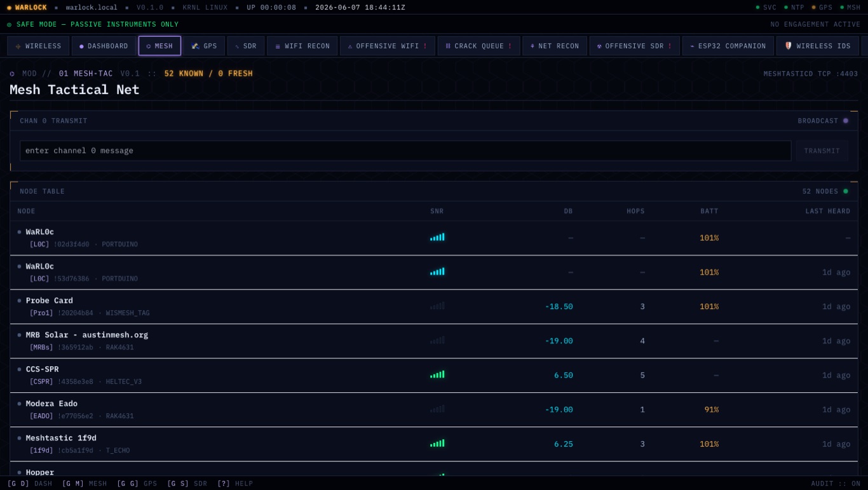Click the NO ENGAGEMENT ACTIVE status
The image size is (868, 490).
pyautogui.click(x=815, y=25)
